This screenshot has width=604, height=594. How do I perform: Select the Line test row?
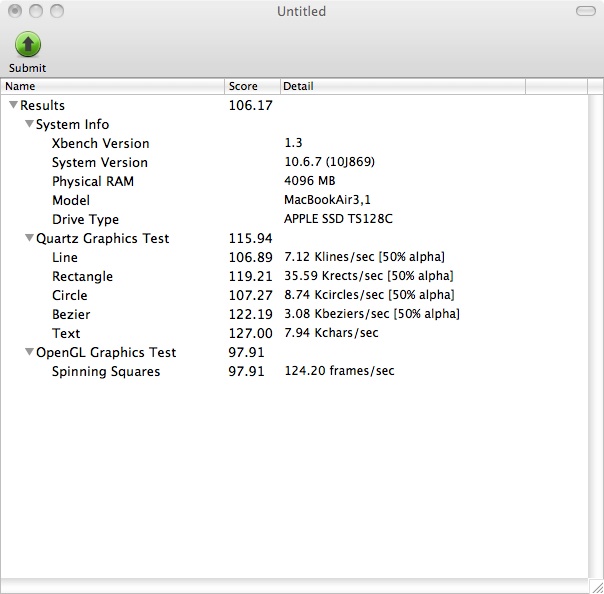[294, 257]
